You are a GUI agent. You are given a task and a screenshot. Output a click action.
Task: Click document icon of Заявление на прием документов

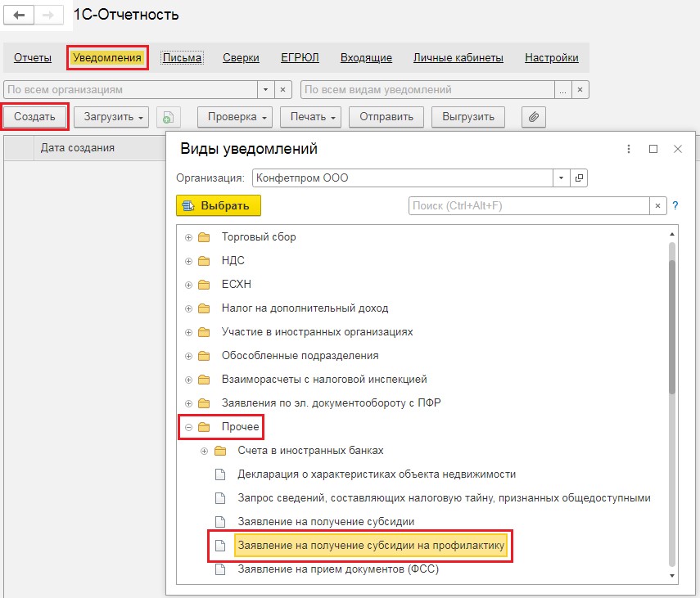[220, 569]
